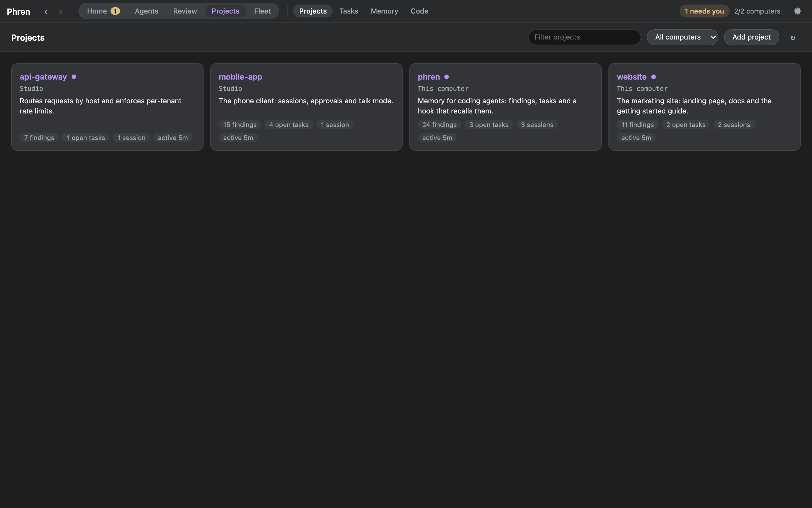Switch to the Memory sub-tab

pyautogui.click(x=384, y=11)
